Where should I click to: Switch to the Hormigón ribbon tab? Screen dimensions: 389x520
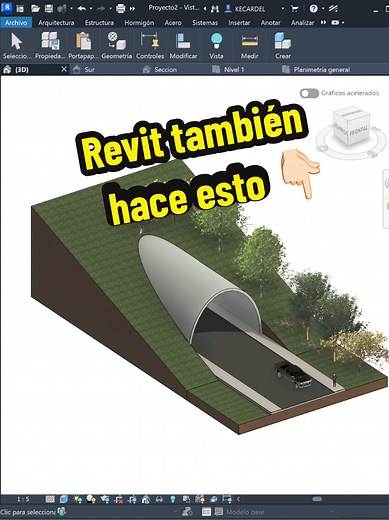(x=139, y=23)
